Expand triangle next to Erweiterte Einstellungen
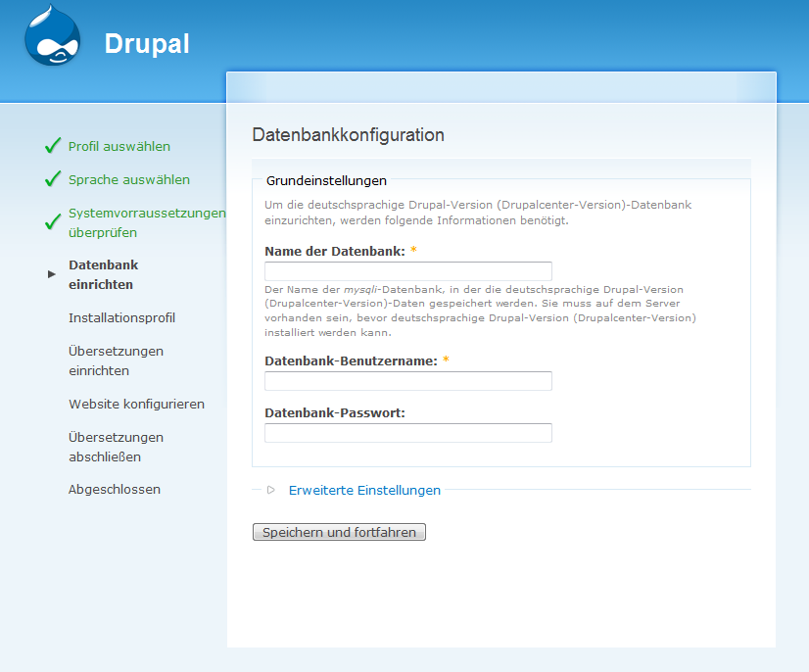 coord(271,490)
